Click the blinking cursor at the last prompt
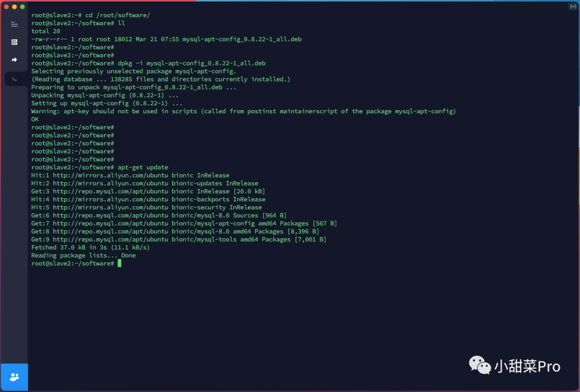The image size is (580, 392). point(119,264)
